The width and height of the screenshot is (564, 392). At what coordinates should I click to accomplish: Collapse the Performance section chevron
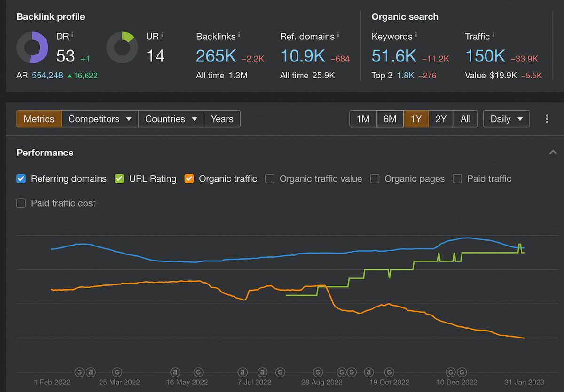point(553,152)
